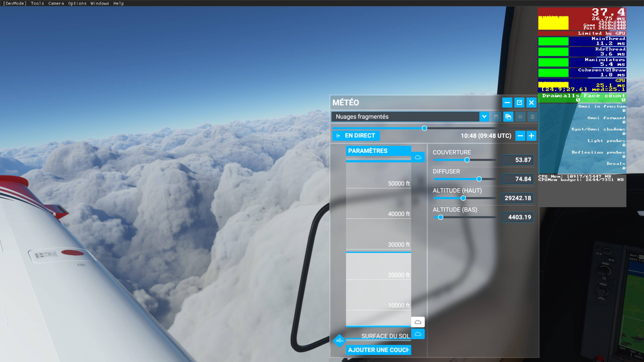The width and height of the screenshot is (644, 362).
Task: Switch to the PARAMÈTRES tab
Action: (x=368, y=151)
